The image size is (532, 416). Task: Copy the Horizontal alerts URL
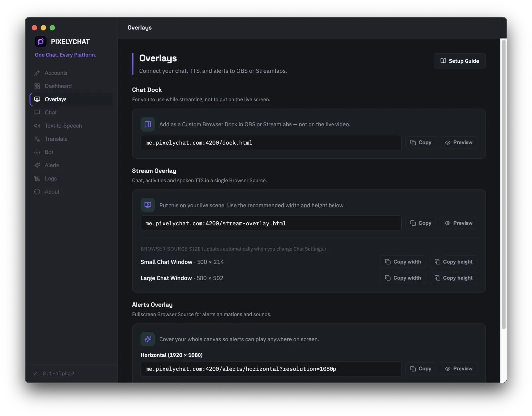[421, 369]
